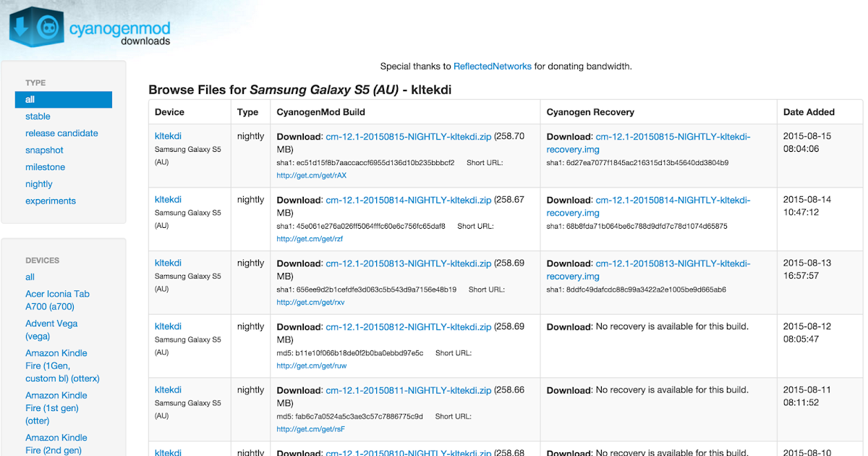868x456 pixels.
Task: Filter builds by 'milestone' type
Action: (45, 167)
